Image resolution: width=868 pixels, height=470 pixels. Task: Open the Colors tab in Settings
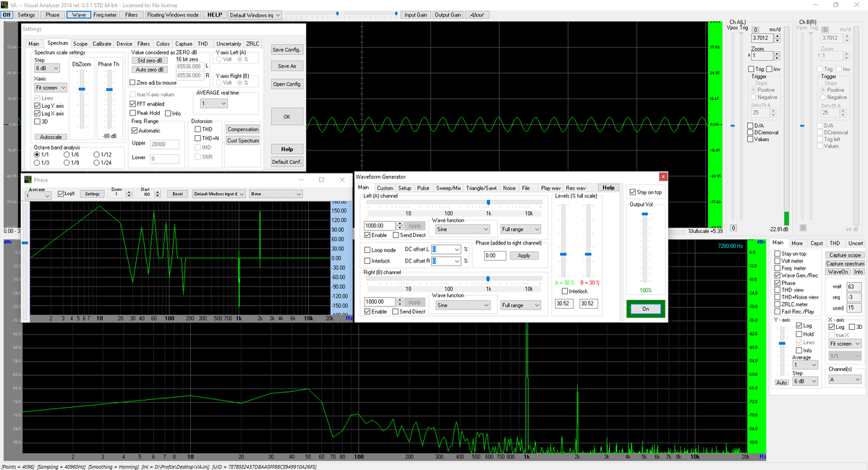pyautogui.click(x=163, y=43)
